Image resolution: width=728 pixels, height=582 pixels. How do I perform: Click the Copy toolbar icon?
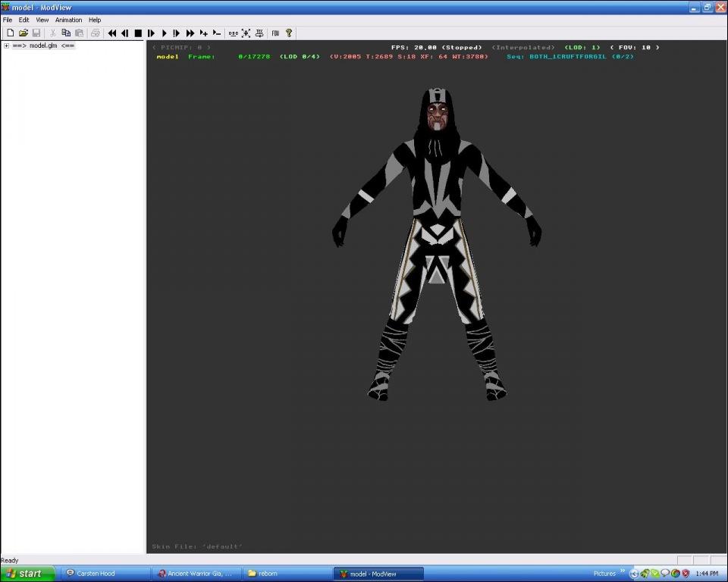[66, 33]
